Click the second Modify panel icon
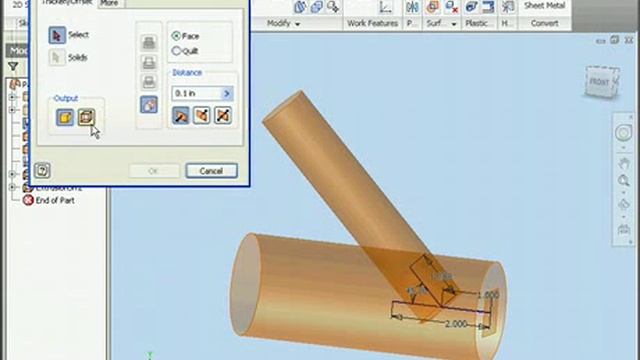This screenshot has width=640, height=360. click(316, 7)
